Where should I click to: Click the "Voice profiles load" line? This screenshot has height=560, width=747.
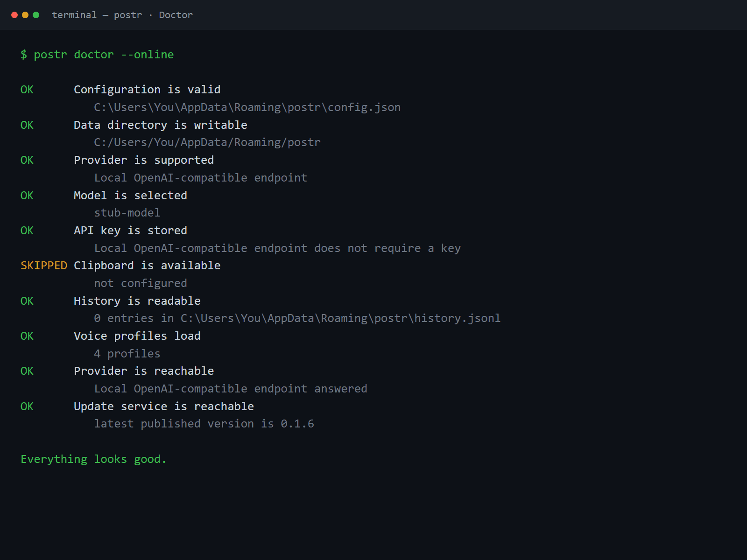137,336
